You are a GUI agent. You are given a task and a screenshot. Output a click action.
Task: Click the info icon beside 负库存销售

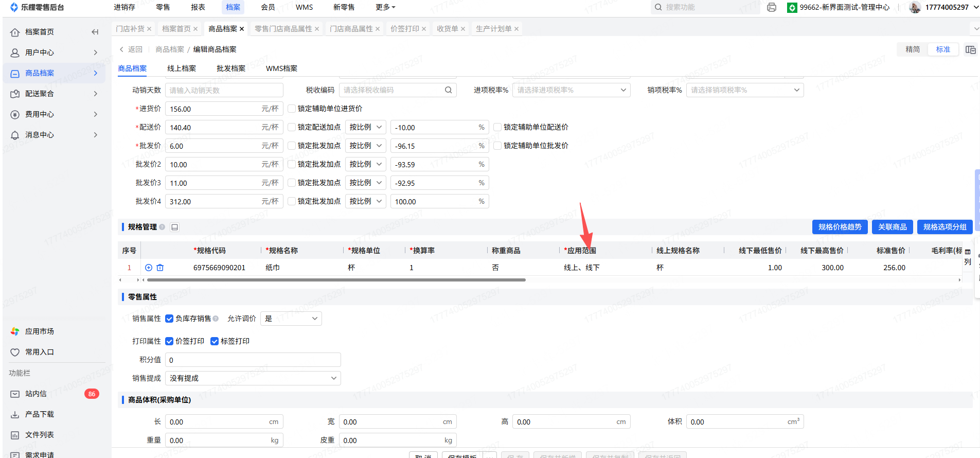click(216, 319)
